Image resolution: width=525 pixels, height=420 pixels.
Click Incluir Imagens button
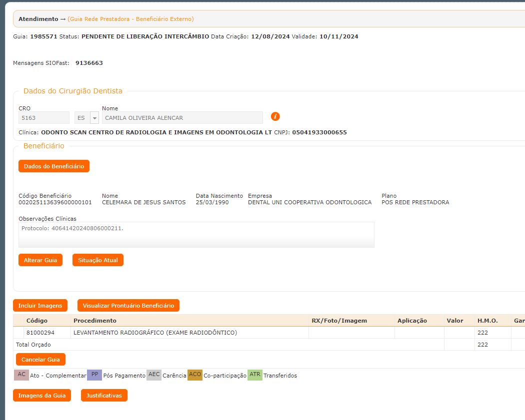click(x=40, y=306)
